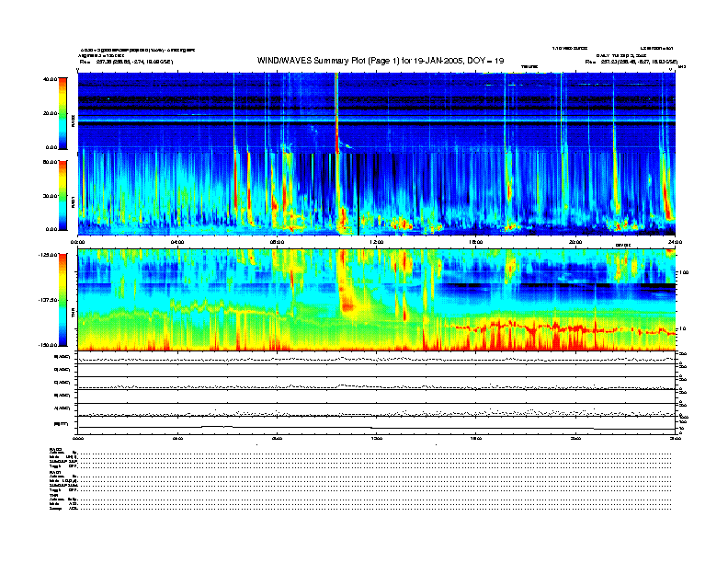Click the -125.00 label on TNR scale
This screenshot has width=728, height=563.
(x=48, y=255)
